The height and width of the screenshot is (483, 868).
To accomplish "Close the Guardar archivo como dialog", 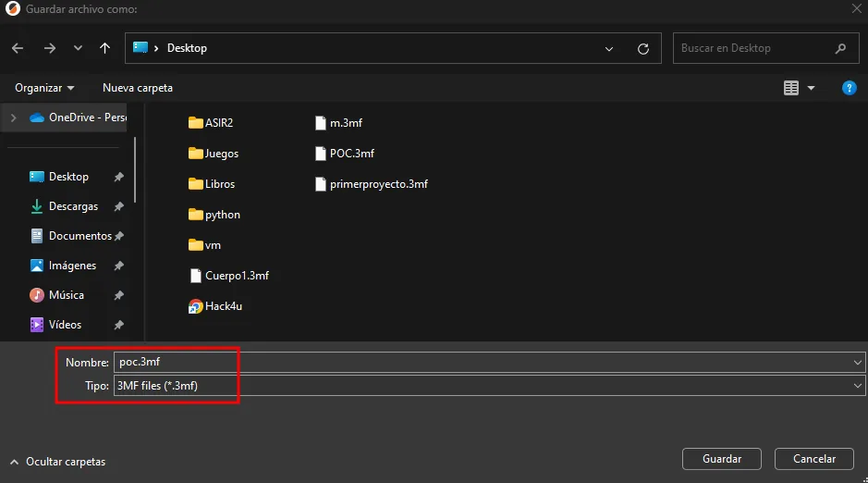I will (x=856, y=9).
